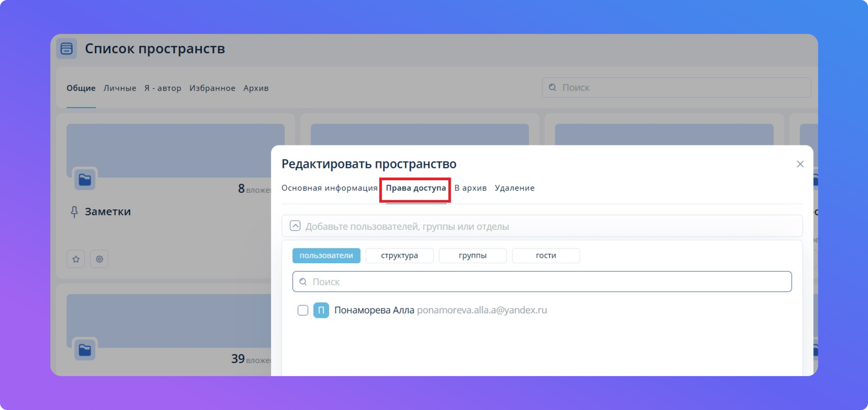Select the группы filter button
868x410 pixels.
(473, 256)
